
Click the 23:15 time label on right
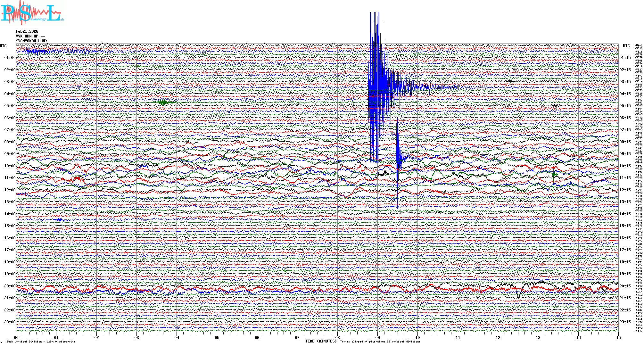click(x=625, y=322)
